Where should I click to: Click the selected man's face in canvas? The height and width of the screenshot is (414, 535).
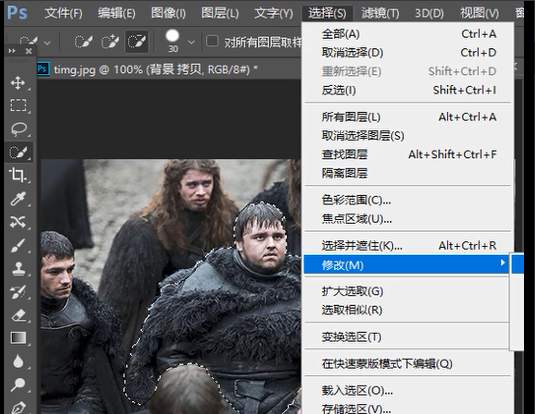click(x=265, y=246)
